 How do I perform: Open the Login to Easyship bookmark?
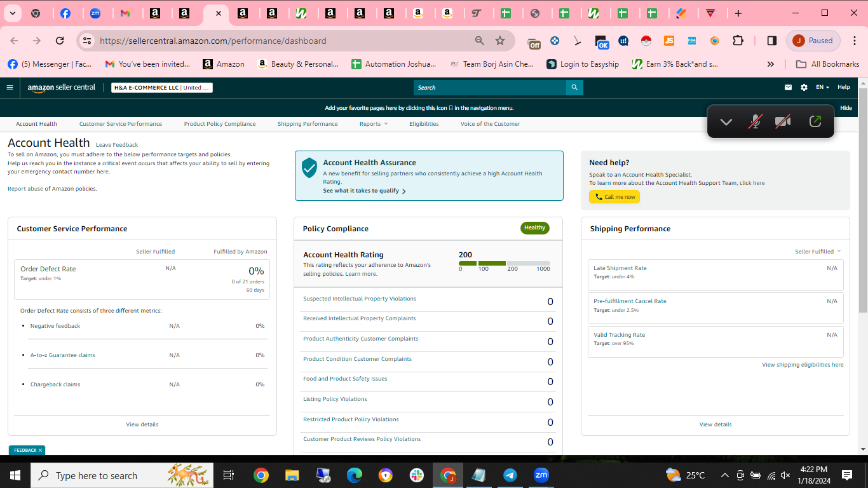coord(583,64)
